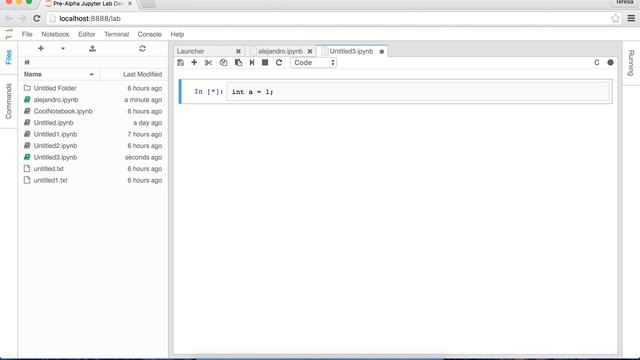The width and height of the screenshot is (640, 360).
Task: Close the Launcher tab
Action: pos(238,51)
